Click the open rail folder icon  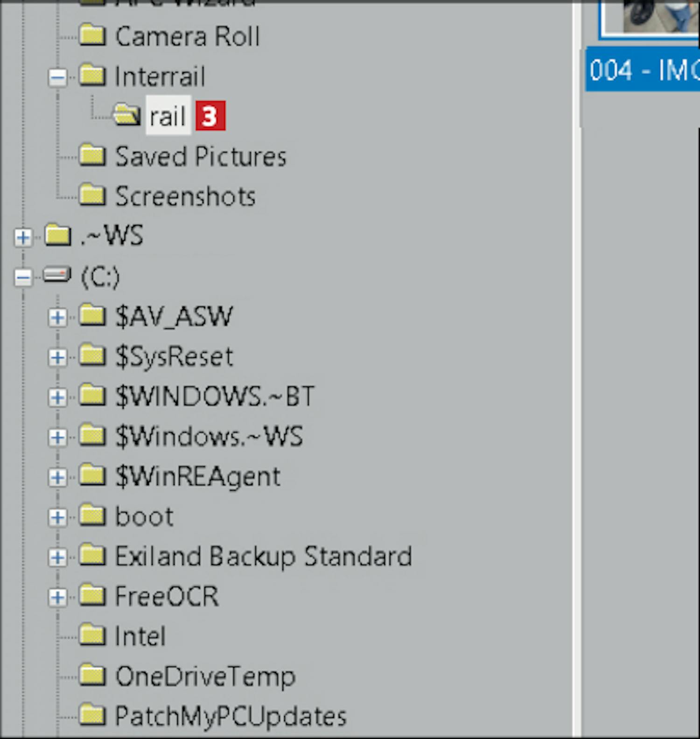tap(126, 115)
